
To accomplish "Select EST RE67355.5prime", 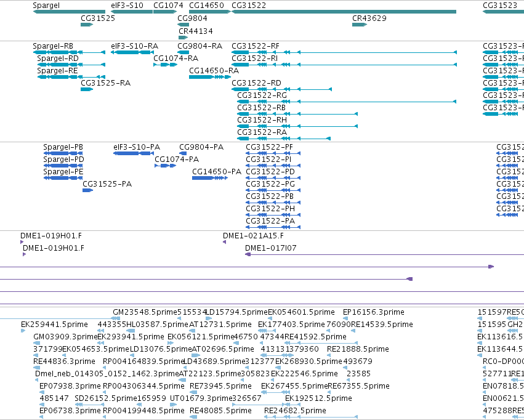I will (x=358, y=386).
